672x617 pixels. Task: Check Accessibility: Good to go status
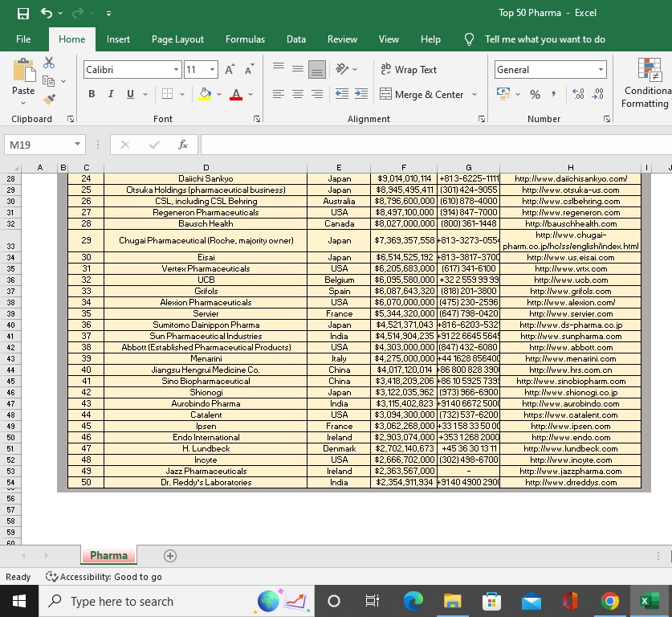(x=104, y=577)
